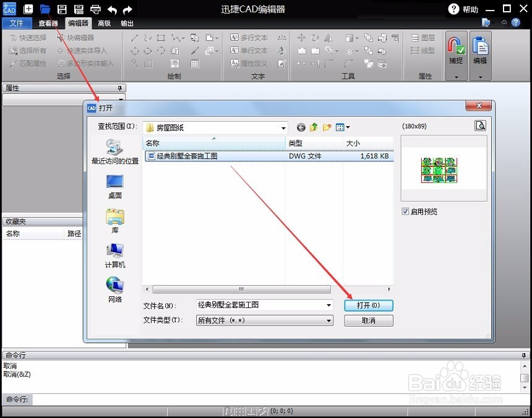This screenshot has height=418, width=532.
Task: Close the 打开 dialog
Action: point(478,106)
